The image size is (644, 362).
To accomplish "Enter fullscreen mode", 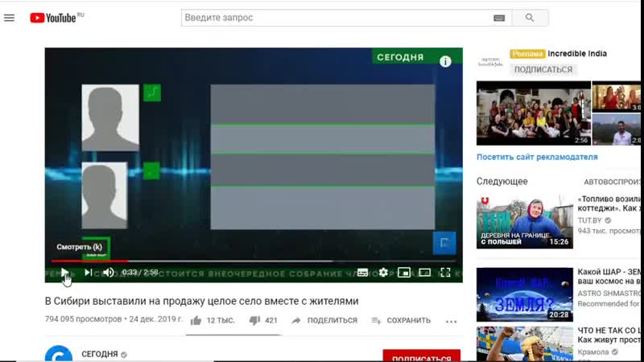I will click(445, 273).
